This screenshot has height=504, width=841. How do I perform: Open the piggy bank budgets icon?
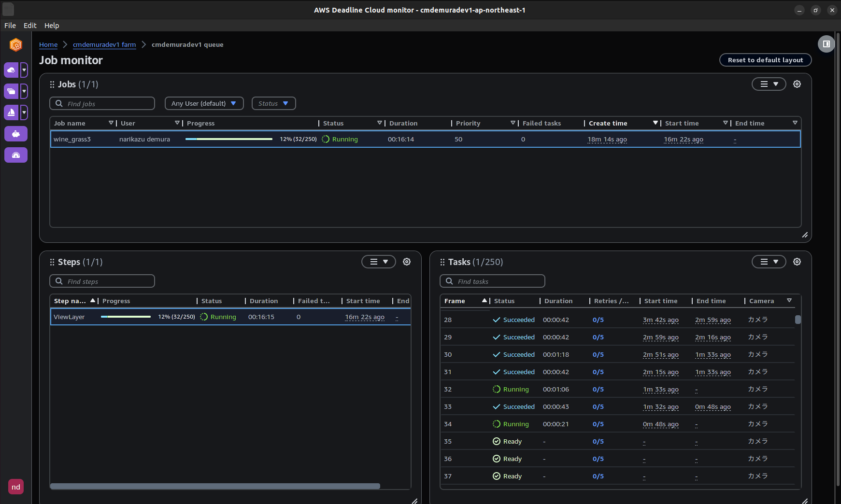click(x=16, y=134)
